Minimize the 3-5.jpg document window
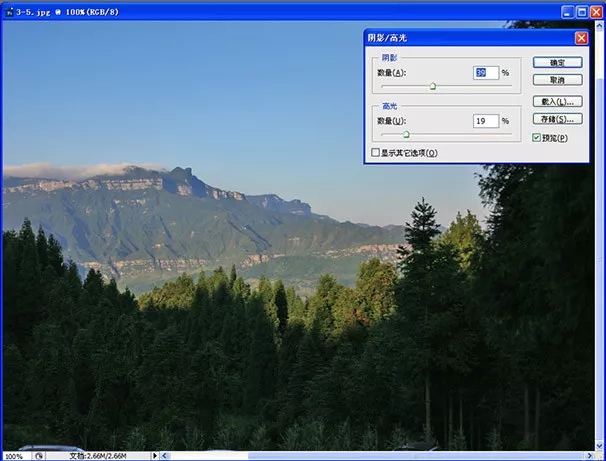This screenshot has height=461, width=606. point(565,10)
